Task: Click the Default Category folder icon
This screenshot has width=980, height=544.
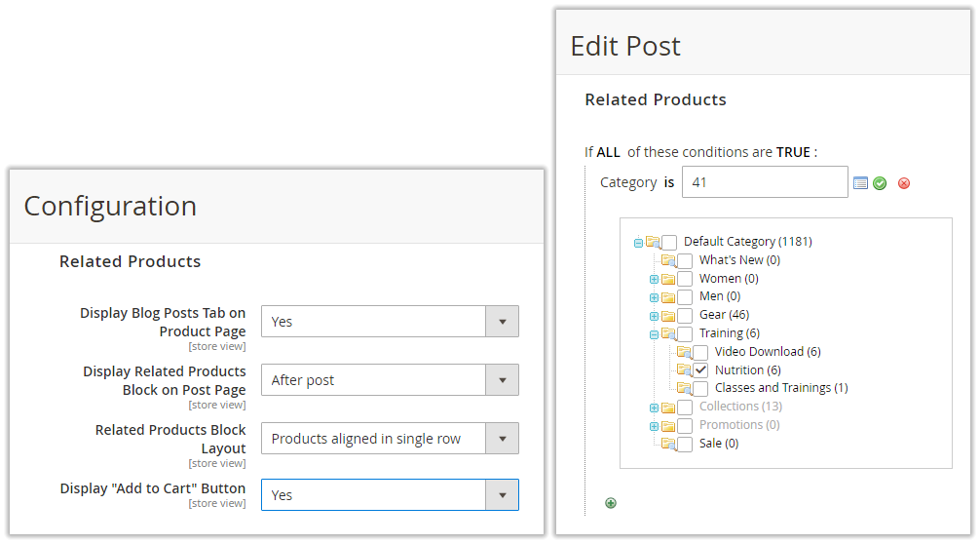Action: coord(653,242)
